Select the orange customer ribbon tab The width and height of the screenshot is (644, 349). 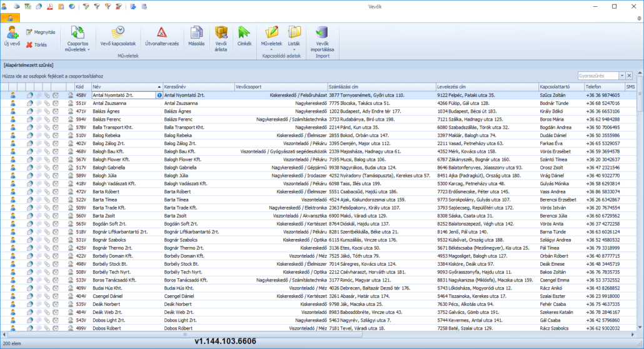(10, 18)
